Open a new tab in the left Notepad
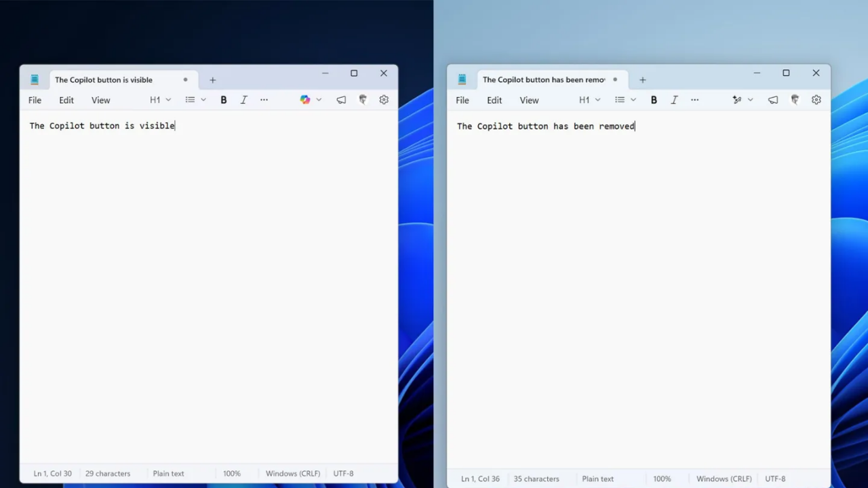The height and width of the screenshot is (488, 868). pos(212,79)
